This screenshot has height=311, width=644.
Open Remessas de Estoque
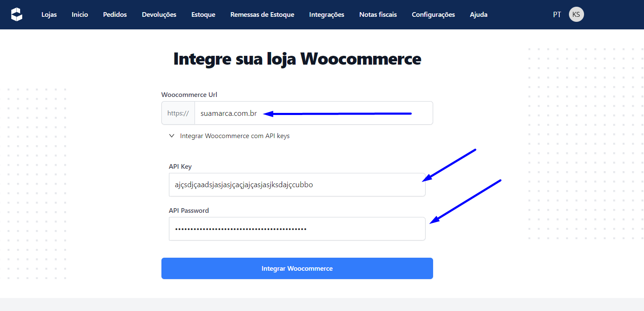point(262,14)
